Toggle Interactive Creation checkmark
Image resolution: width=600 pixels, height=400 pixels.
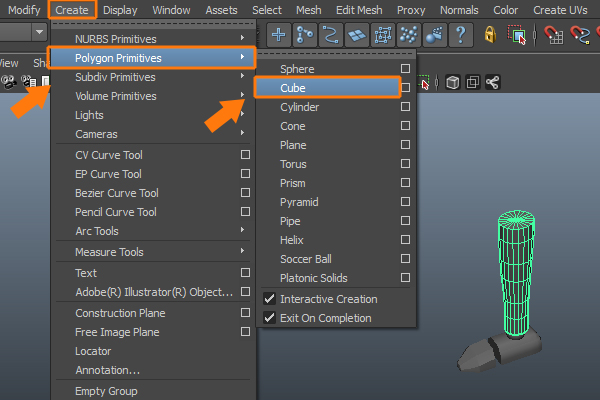(x=269, y=299)
